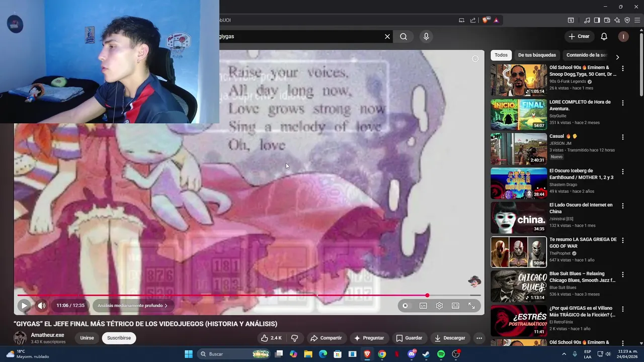Open options for 'Casual' stream
The width and height of the screenshot is (644, 362).
click(623, 137)
